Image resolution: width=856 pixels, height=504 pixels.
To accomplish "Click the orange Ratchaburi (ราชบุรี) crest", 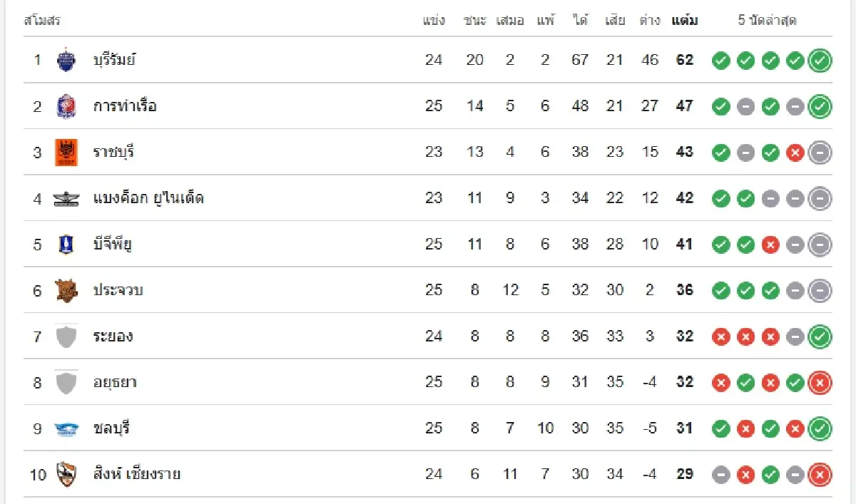I will (66, 152).
